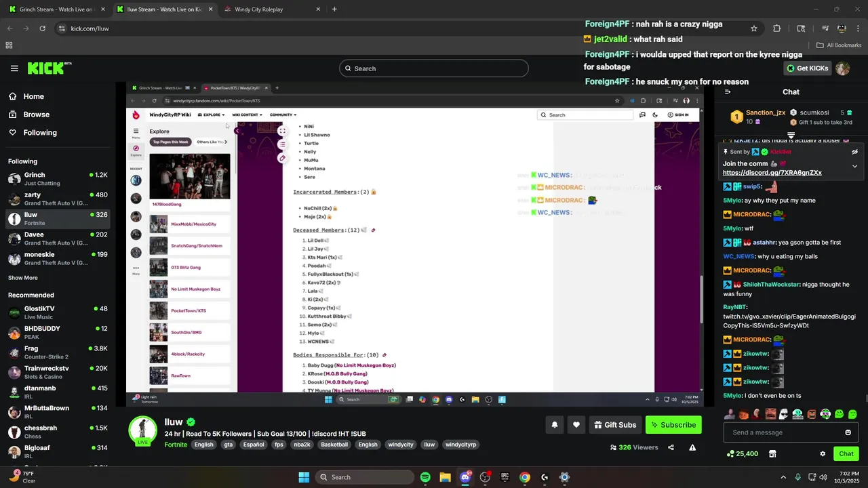Viewport: 868px width, 488px height.
Task: Open All Bookmarks folder
Action: (839, 45)
